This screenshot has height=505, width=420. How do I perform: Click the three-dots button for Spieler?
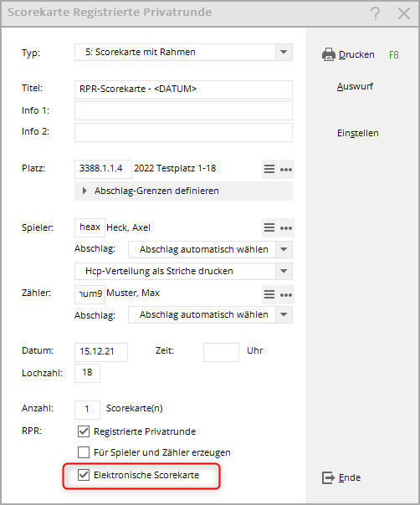pos(286,228)
